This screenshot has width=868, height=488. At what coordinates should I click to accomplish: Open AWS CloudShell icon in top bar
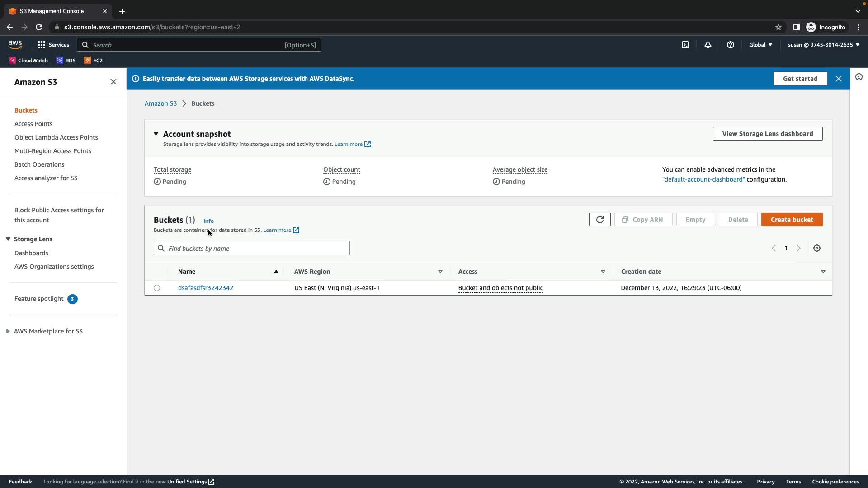(685, 45)
